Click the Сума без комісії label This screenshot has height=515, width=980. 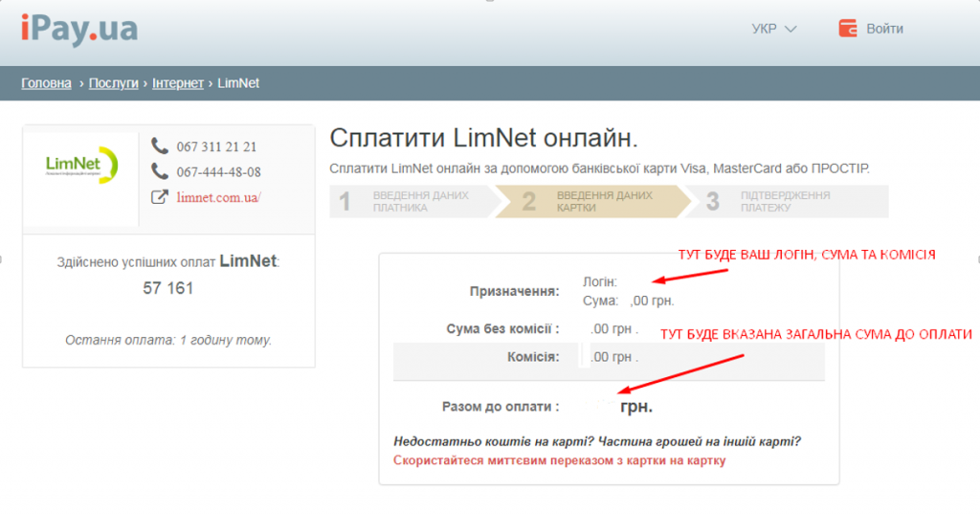[x=502, y=328]
